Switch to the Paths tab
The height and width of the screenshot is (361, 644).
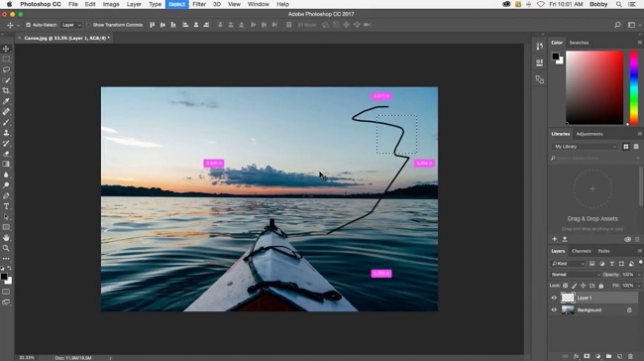point(603,251)
